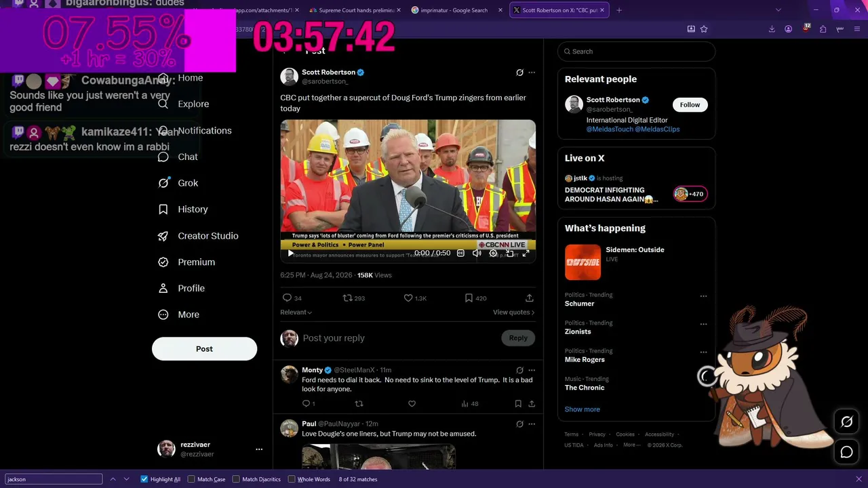Like the post with 1.3K likes
Image resolution: width=868 pixels, height=488 pixels.
point(408,298)
